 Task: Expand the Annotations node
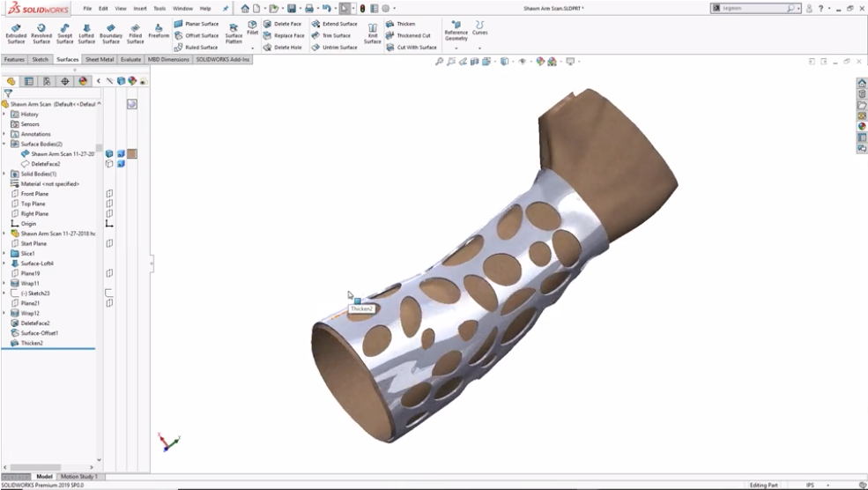coord(4,134)
